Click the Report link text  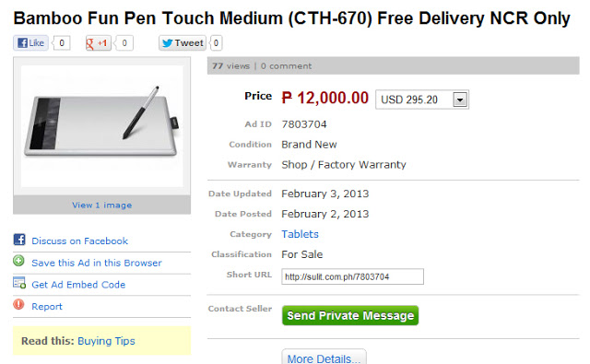click(x=47, y=307)
